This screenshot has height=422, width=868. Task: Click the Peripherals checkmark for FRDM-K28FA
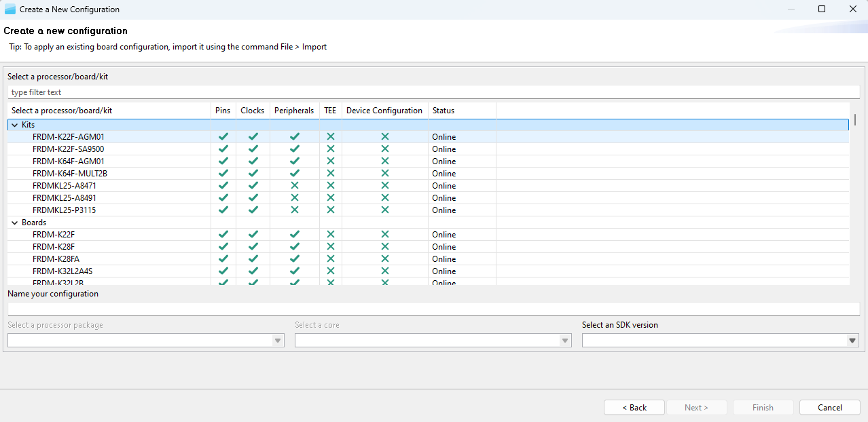294,258
